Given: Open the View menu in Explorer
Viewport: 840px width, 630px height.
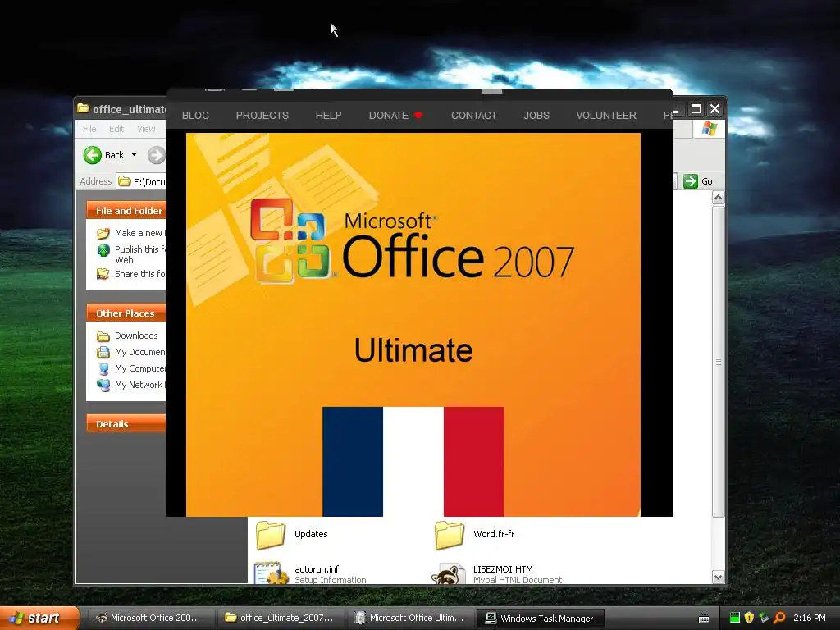Looking at the screenshot, I should point(146,129).
